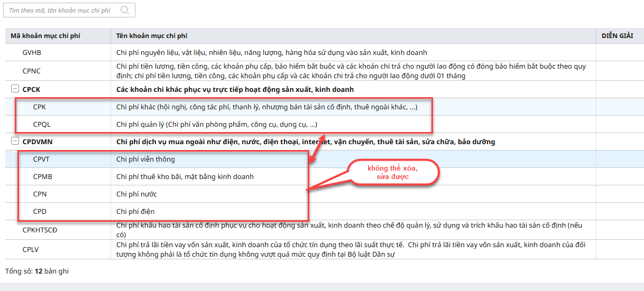
Task: Click the CPDVMN parent row code
Action: tap(38, 142)
